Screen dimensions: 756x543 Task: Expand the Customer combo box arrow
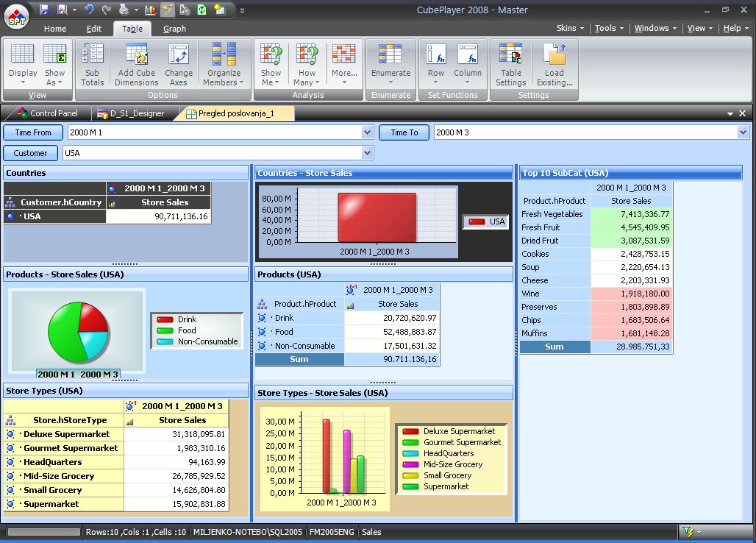click(x=368, y=153)
